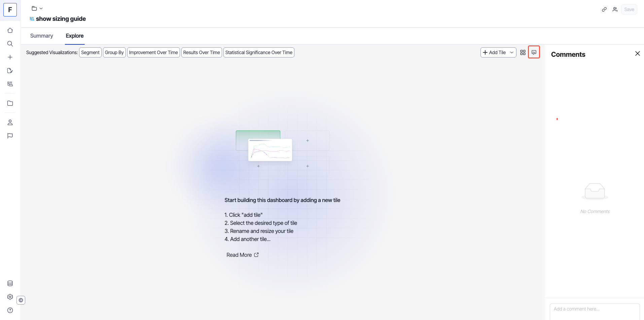
Task: Open the experiments flask icon in sidebar
Action: pyautogui.click(x=10, y=84)
